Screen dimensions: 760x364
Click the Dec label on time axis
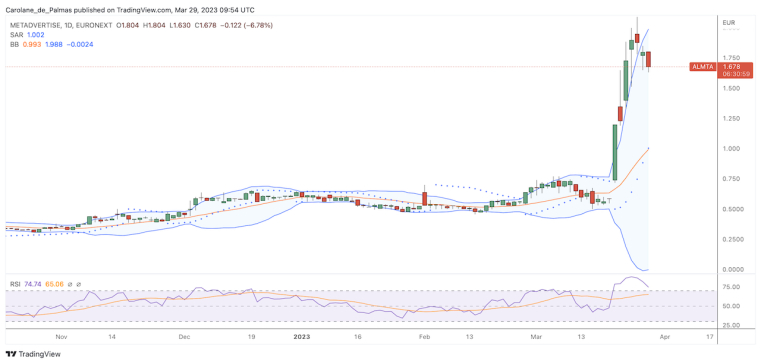185,336
